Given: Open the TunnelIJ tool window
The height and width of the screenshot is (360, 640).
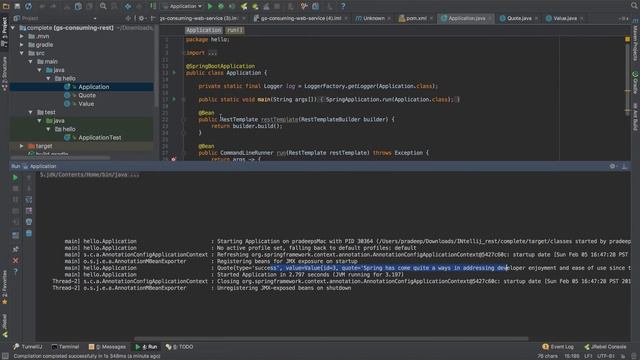Looking at the screenshot, I should pos(28,347).
